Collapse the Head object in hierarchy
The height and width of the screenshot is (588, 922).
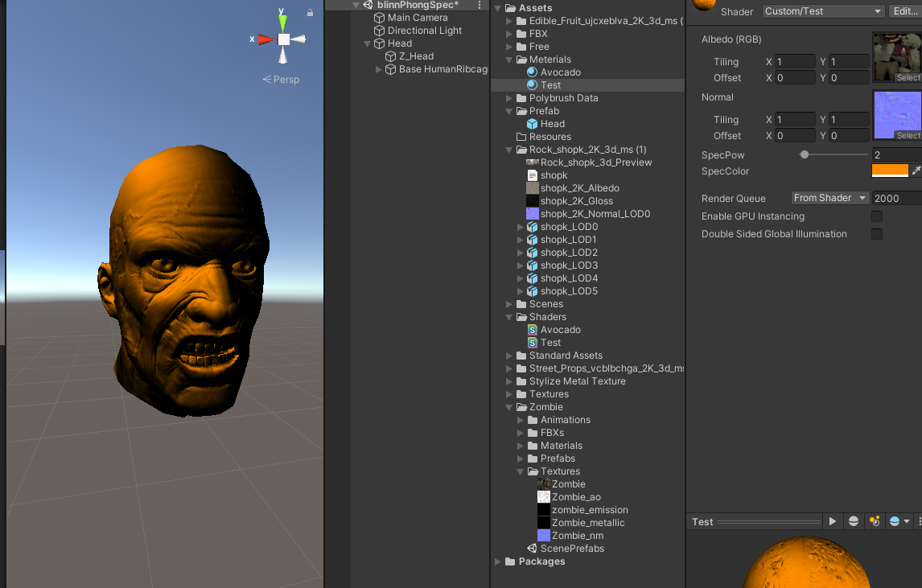[368, 43]
